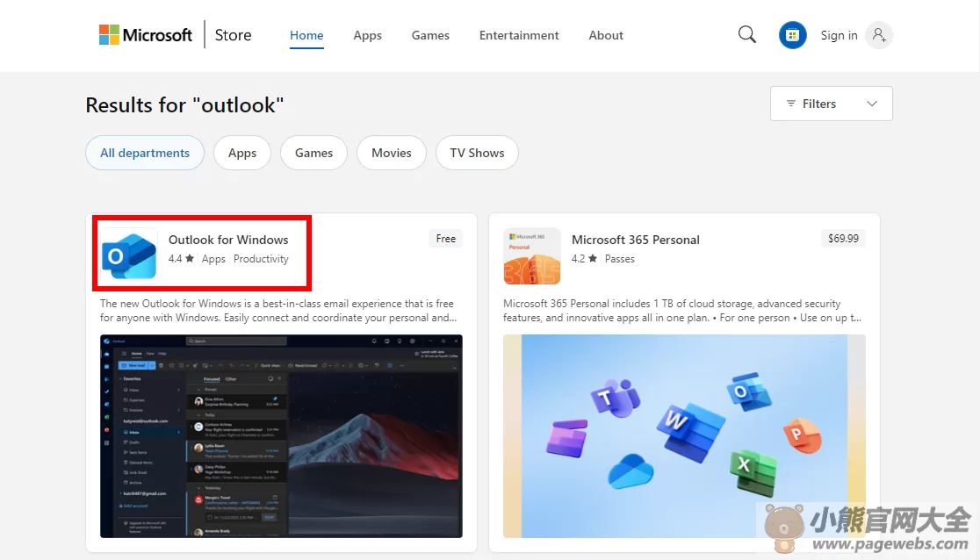Open the About navigation item
This screenshot has width=980, height=560.
pos(606,36)
